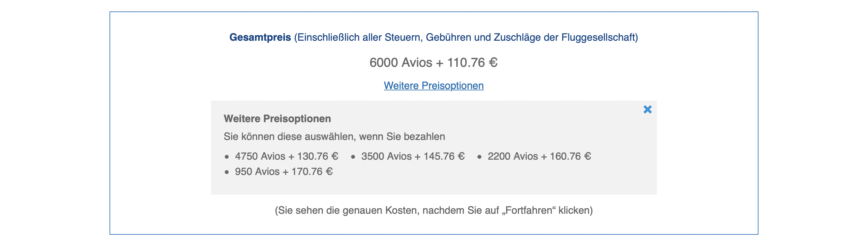
Task: Close the Weitere Preisoptionen panel
Action: point(647,109)
